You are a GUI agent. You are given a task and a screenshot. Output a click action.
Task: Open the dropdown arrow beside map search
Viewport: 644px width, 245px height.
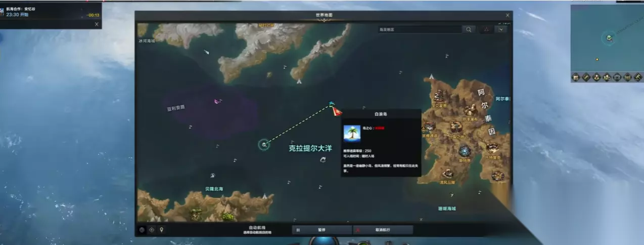pyautogui.click(x=501, y=29)
